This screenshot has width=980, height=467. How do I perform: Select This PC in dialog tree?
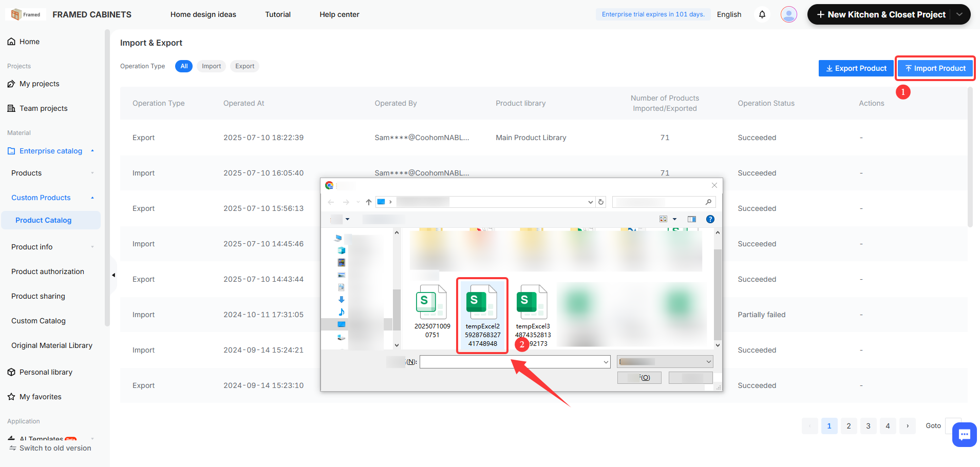pyautogui.click(x=338, y=238)
